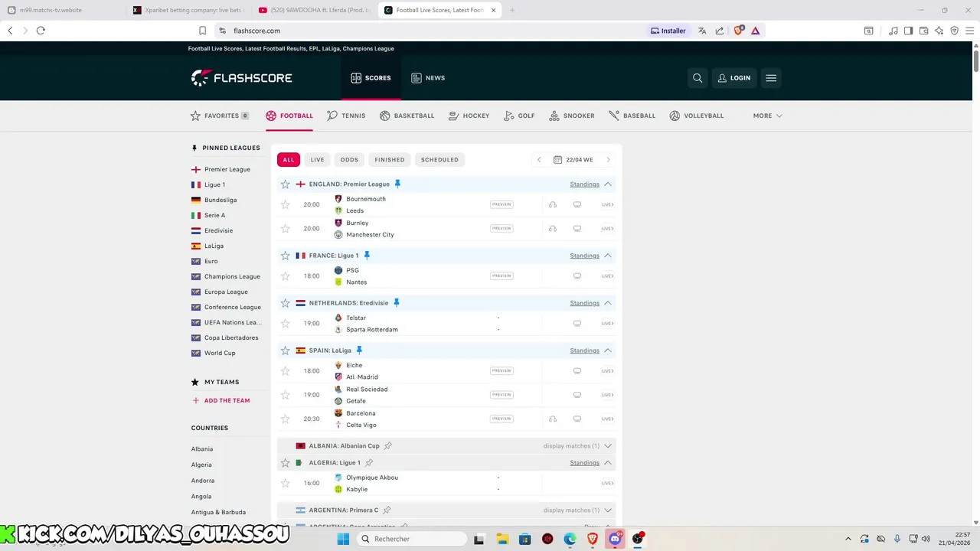Viewport: 980px width, 551px height.
Task: Click TV icon for Elche match
Action: pyautogui.click(x=577, y=370)
